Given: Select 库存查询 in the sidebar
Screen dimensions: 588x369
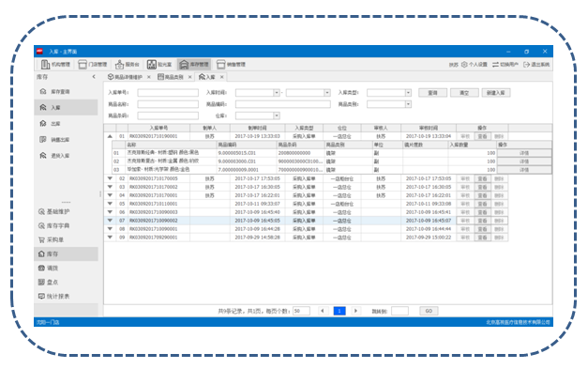Looking at the screenshot, I should 54,92.
